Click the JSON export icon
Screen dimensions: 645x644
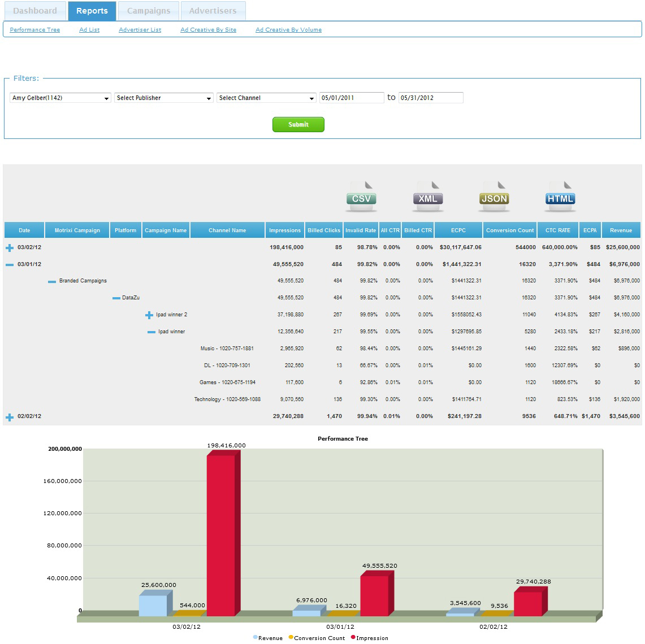click(494, 196)
